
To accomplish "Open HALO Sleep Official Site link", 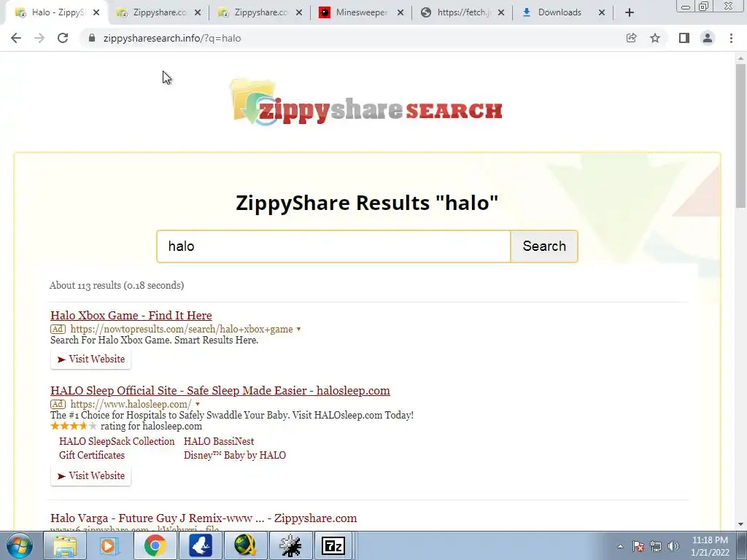I will (x=220, y=391).
